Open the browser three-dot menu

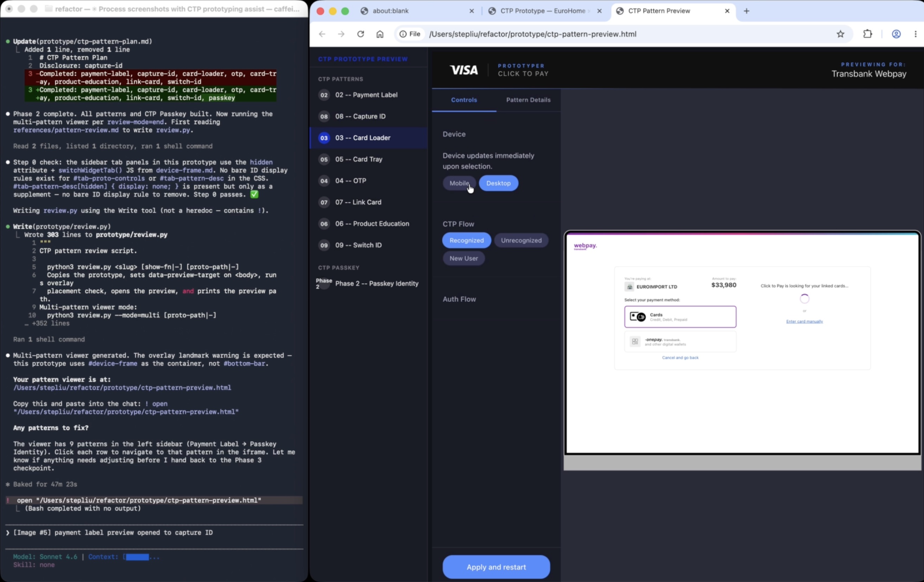tap(915, 34)
